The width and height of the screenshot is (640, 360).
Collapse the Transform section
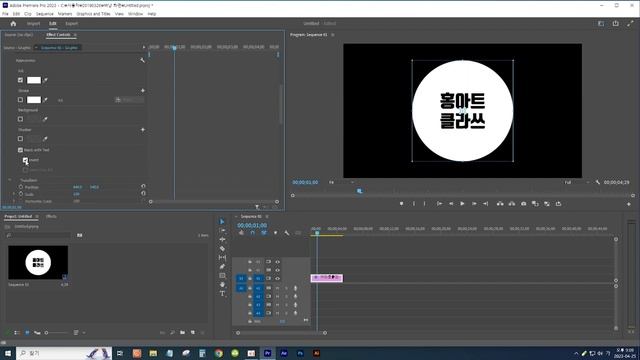(x=10, y=180)
